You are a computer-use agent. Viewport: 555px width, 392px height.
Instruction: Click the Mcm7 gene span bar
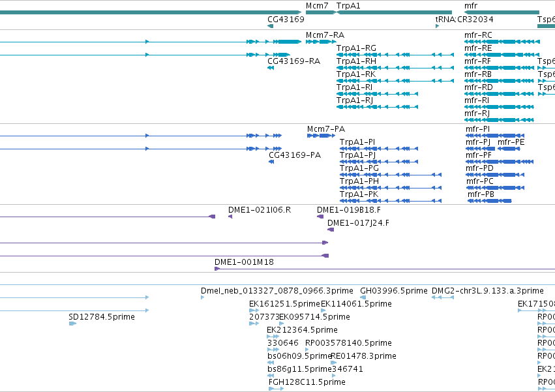point(321,13)
